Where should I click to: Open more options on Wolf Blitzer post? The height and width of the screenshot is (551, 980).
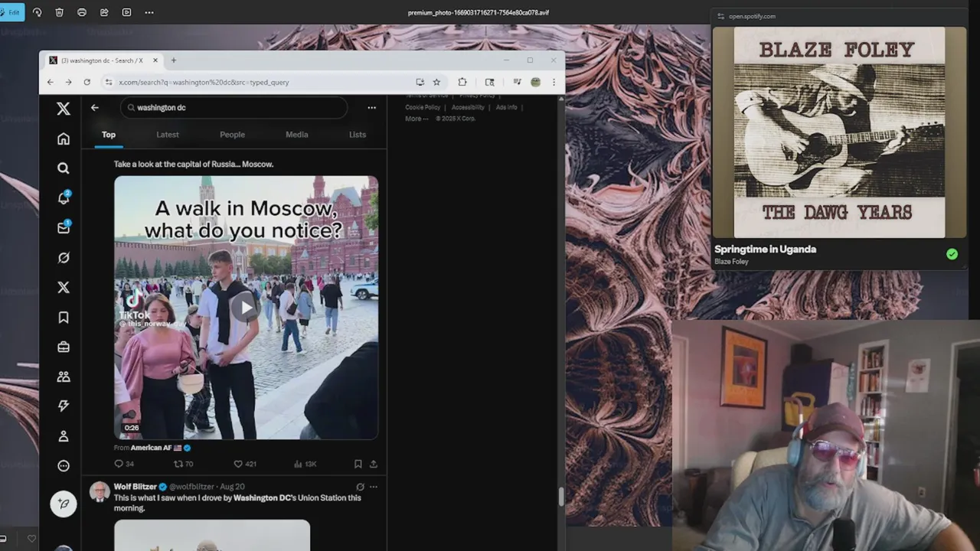374,487
